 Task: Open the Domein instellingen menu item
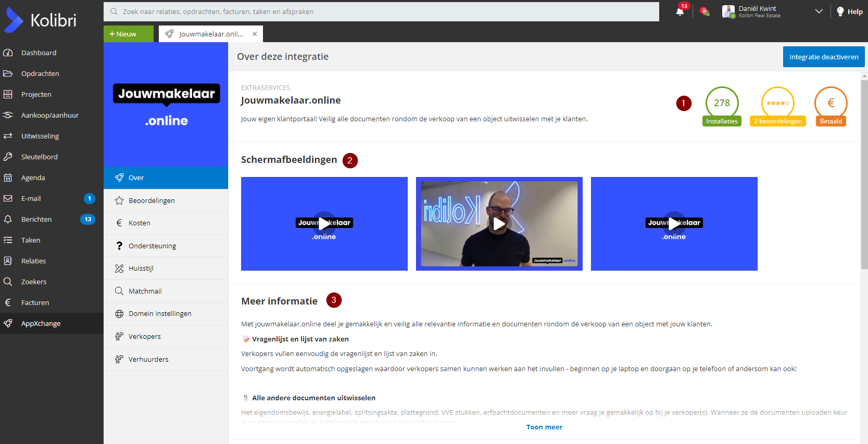(166, 313)
